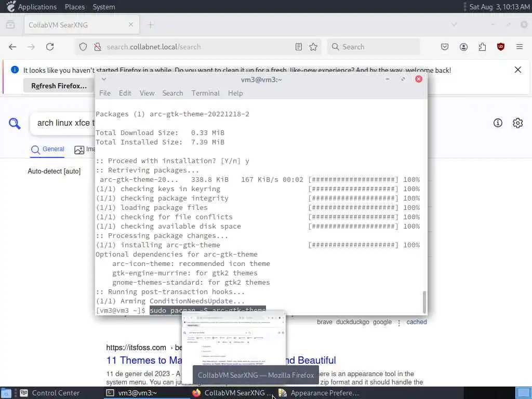Select the Images search category
Screen dimensions: 532x399
click(85, 149)
